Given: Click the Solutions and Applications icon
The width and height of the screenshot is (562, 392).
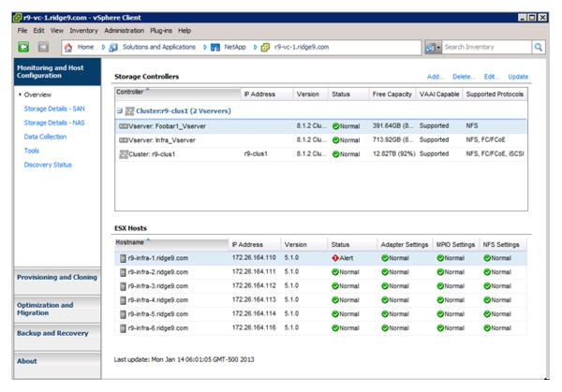Looking at the screenshot, I should click(113, 48).
